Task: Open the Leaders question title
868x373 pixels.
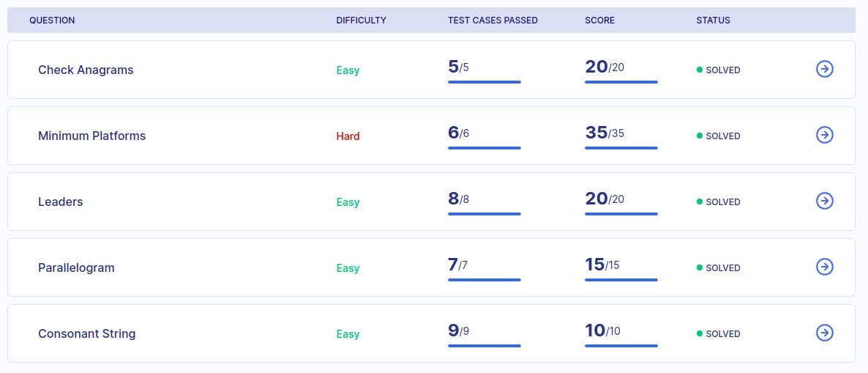Action: [60, 202]
